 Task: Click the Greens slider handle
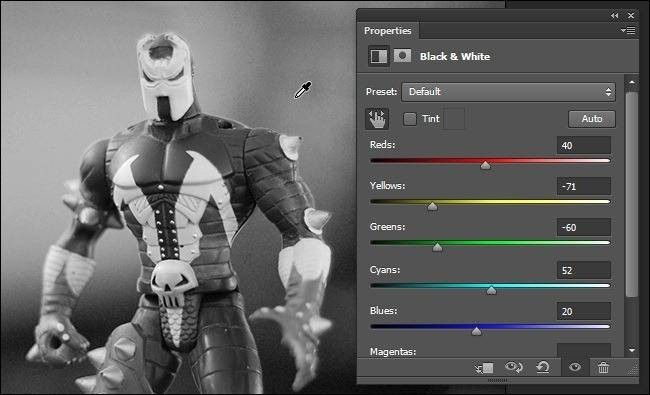437,247
